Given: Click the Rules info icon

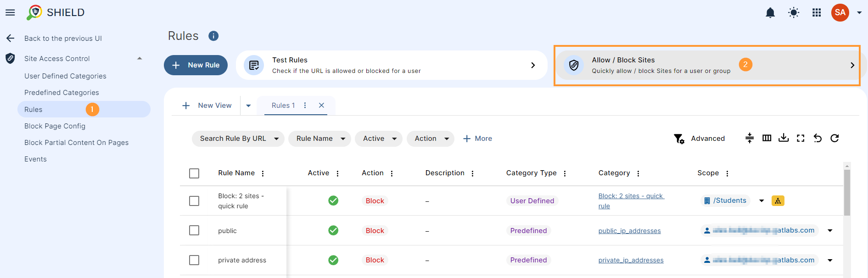Looking at the screenshot, I should pyautogui.click(x=213, y=36).
